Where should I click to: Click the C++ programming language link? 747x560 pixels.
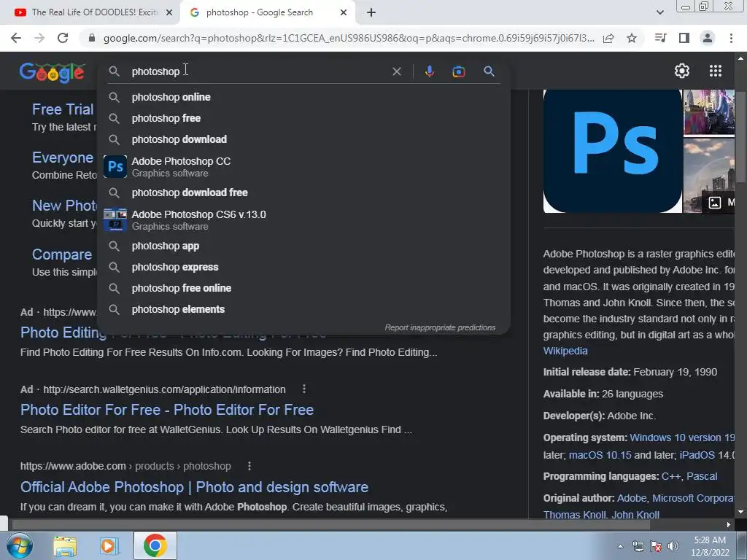click(671, 476)
